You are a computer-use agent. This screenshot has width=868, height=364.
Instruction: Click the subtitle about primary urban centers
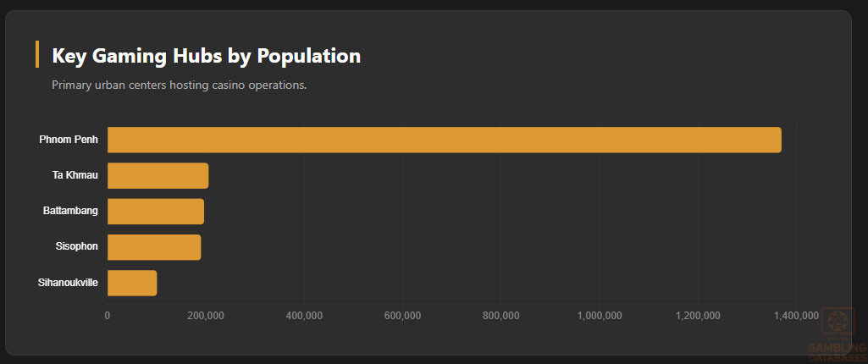pos(179,85)
